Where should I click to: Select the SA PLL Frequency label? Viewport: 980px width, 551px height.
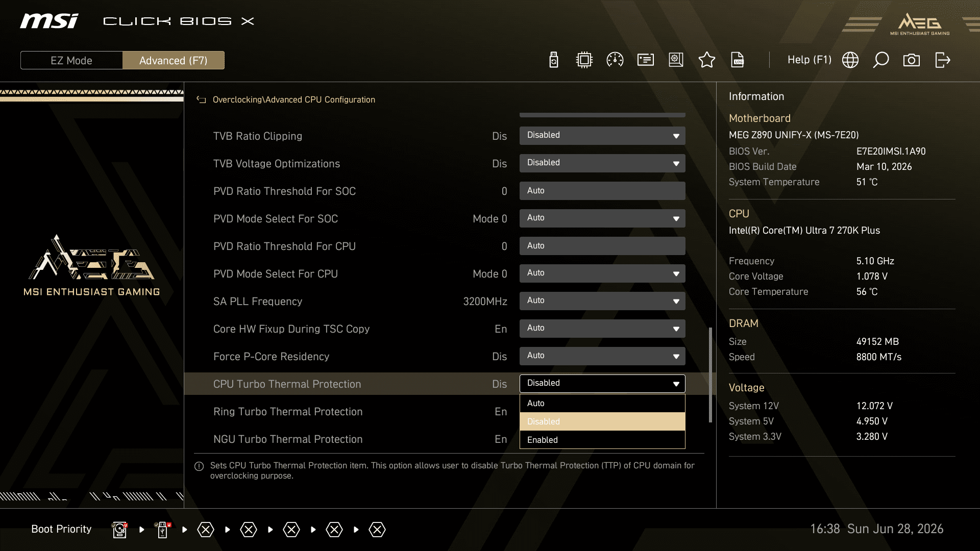point(258,302)
